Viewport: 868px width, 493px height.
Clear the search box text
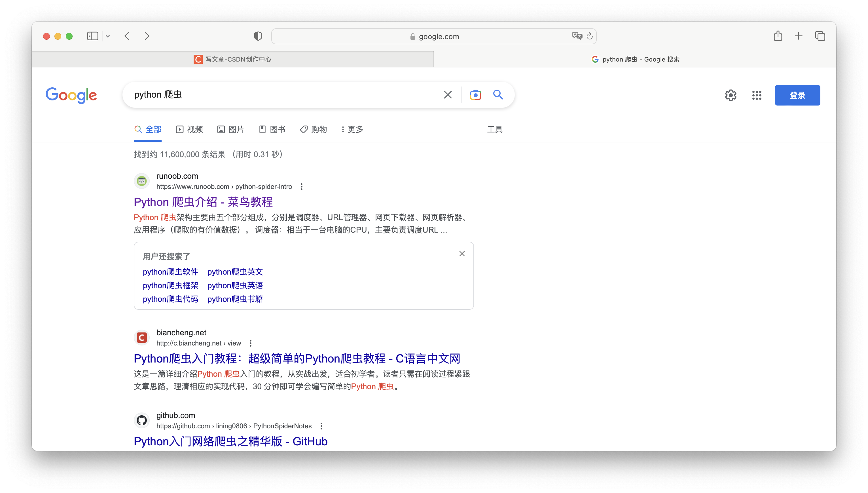[448, 95]
